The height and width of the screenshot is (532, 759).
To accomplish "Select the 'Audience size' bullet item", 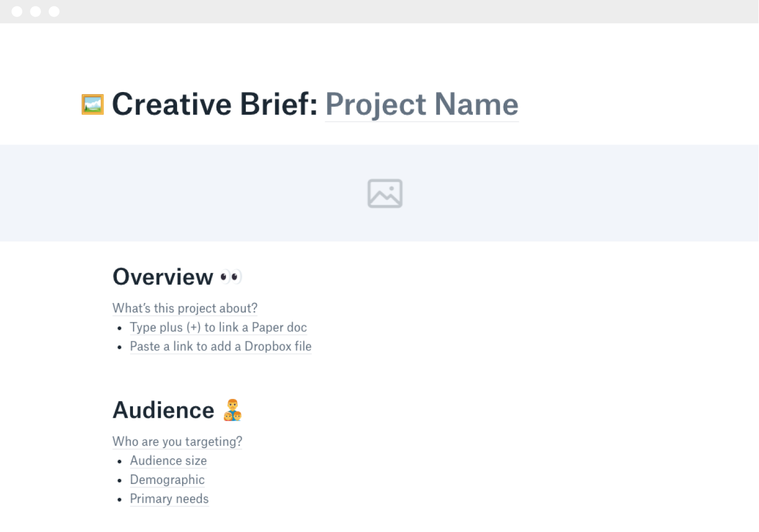I will click(x=168, y=461).
